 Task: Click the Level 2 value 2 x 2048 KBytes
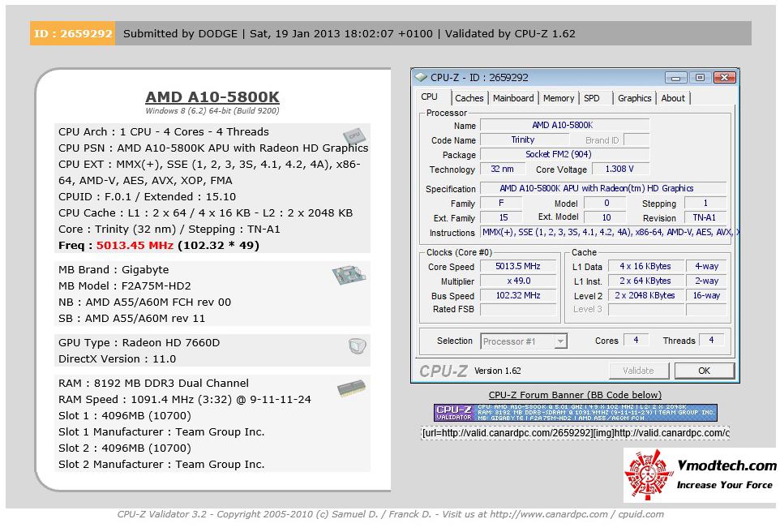(x=645, y=295)
